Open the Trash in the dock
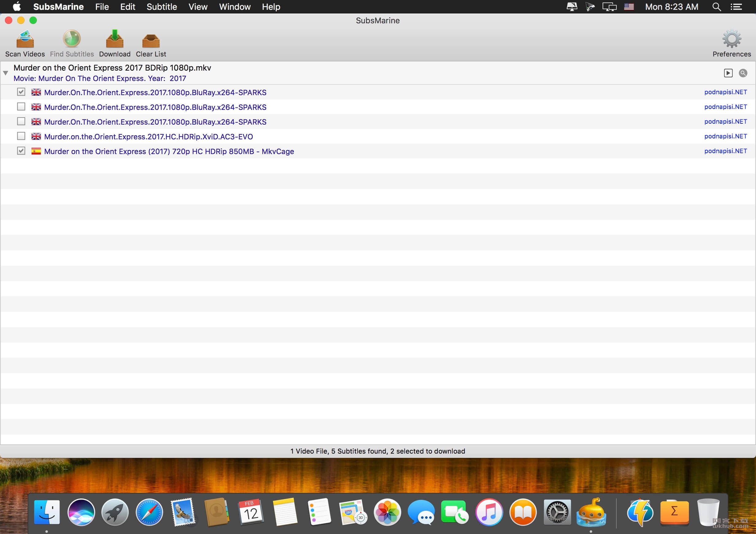The height and width of the screenshot is (534, 756). click(x=708, y=512)
